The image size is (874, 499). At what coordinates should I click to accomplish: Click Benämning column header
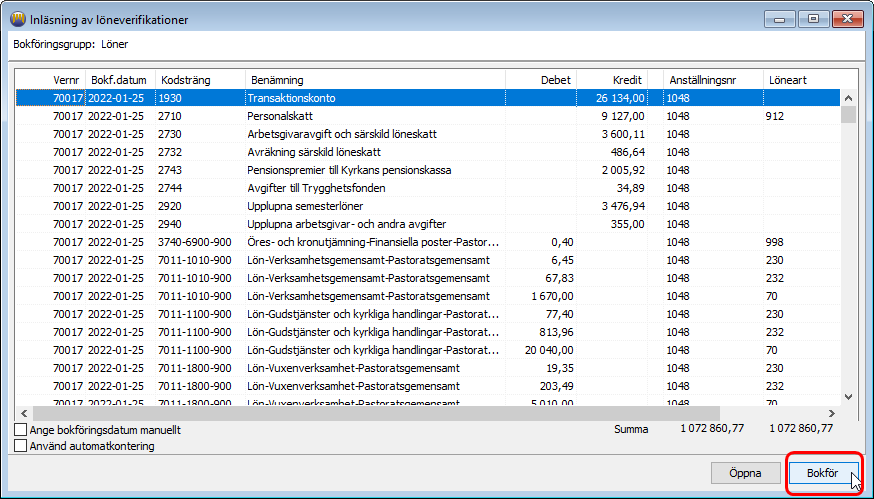(x=375, y=80)
